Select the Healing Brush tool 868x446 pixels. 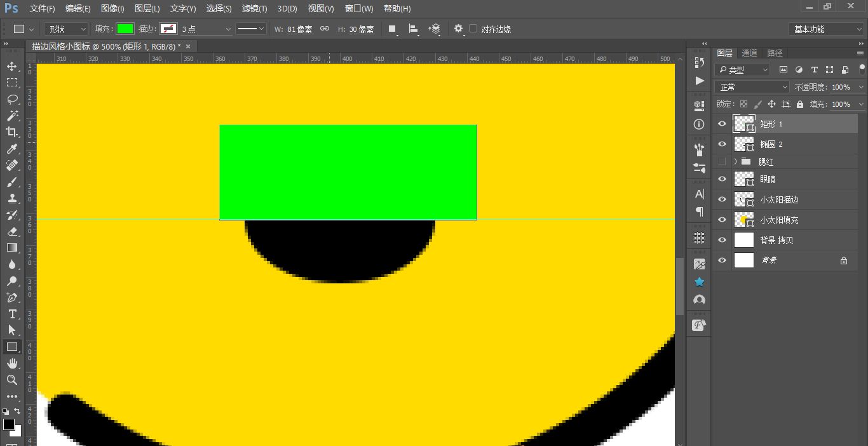[x=11, y=165]
